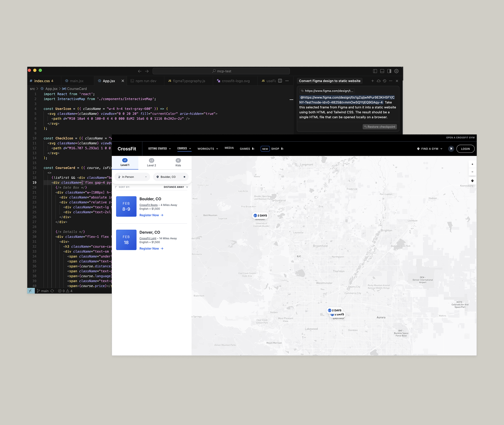Viewport: 504px width, 425px height.
Task: Click src in the breadcrumb
Action: pyautogui.click(x=32, y=89)
